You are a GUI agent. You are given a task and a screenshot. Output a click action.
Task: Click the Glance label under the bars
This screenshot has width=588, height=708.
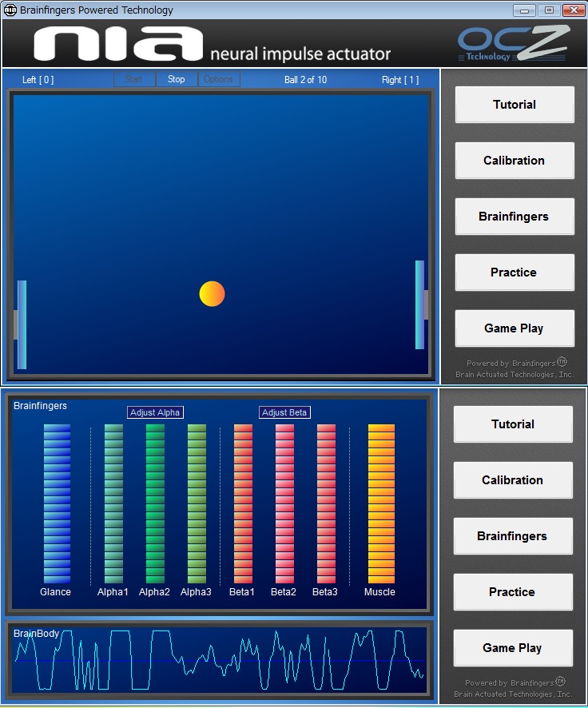(55, 592)
